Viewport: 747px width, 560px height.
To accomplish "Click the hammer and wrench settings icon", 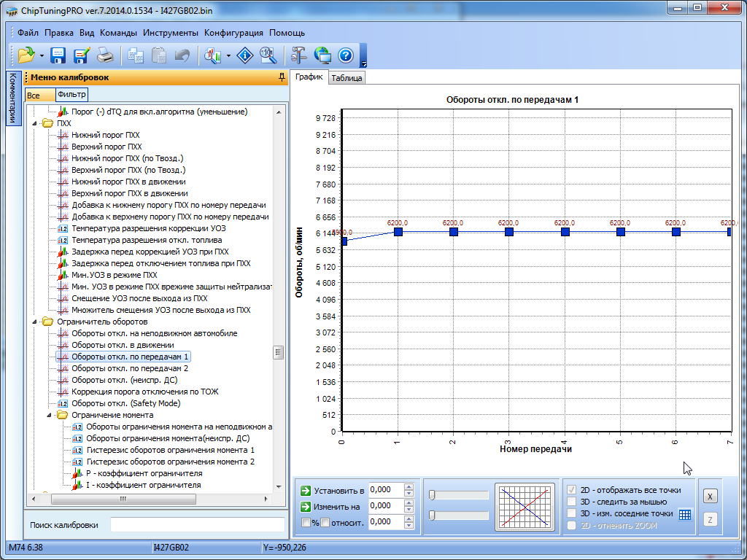I will (x=298, y=55).
